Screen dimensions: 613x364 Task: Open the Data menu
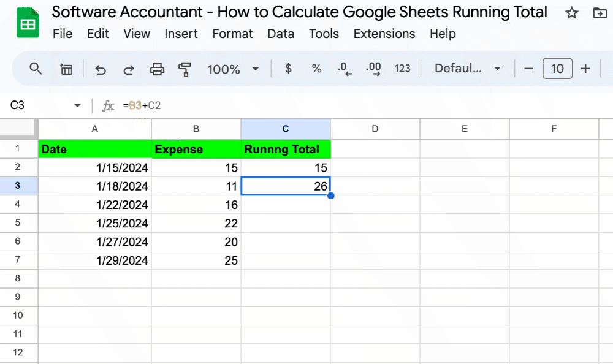point(281,34)
